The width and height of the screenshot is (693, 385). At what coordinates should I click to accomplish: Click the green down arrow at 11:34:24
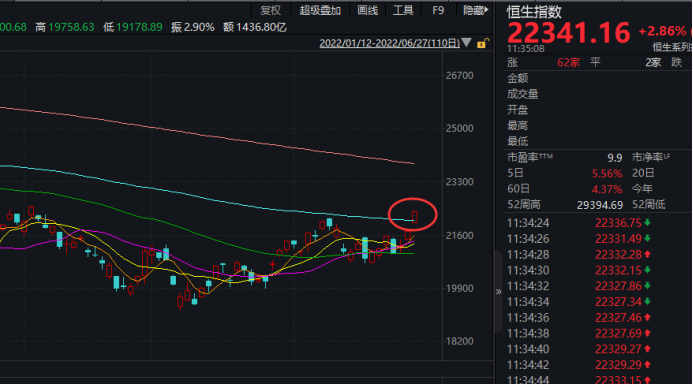[x=647, y=223]
